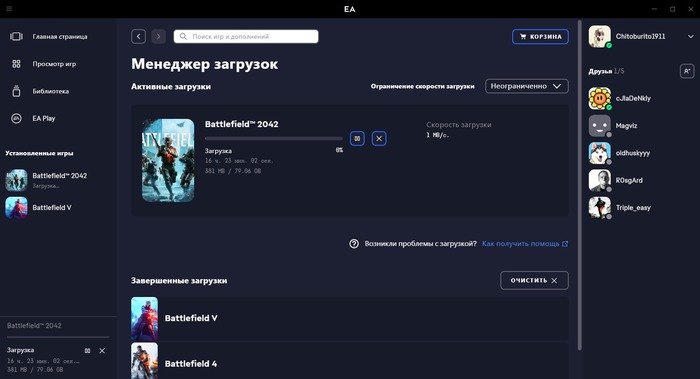This screenshot has width=700, height=379.
Task: Open Как получить помощь link
Action: pos(525,244)
